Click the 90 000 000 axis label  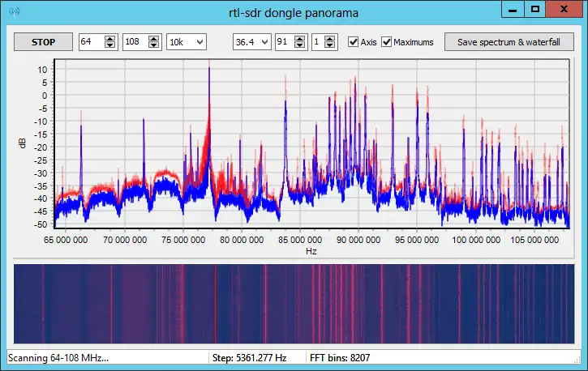(358, 240)
